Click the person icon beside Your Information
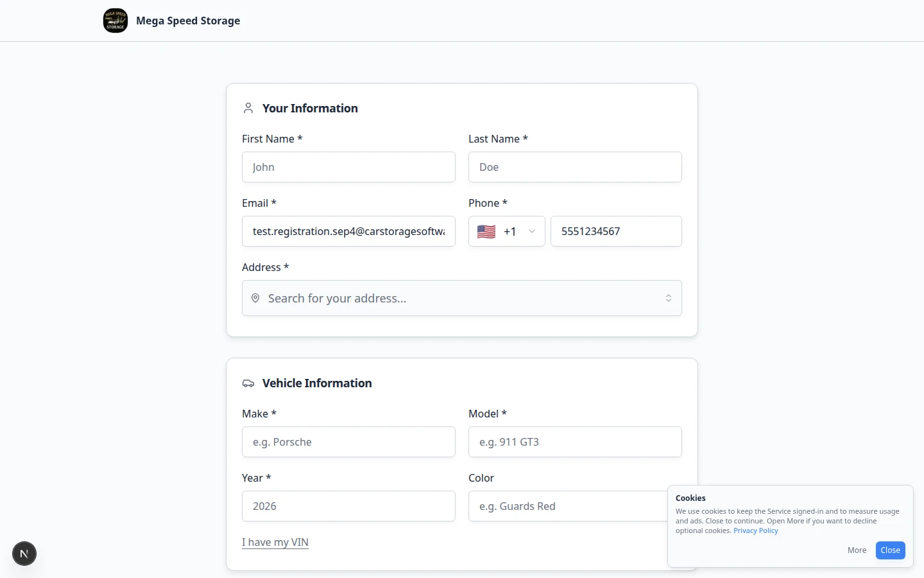The image size is (924, 578). click(248, 109)
